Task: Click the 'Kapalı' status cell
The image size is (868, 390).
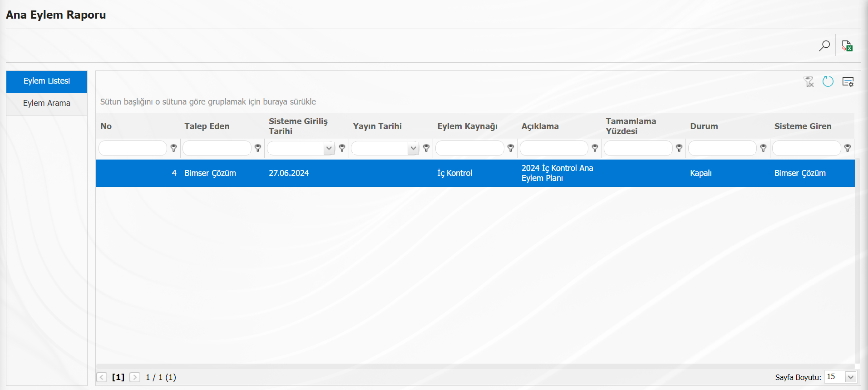Action: pyautogui.click(x=701, y=173)
